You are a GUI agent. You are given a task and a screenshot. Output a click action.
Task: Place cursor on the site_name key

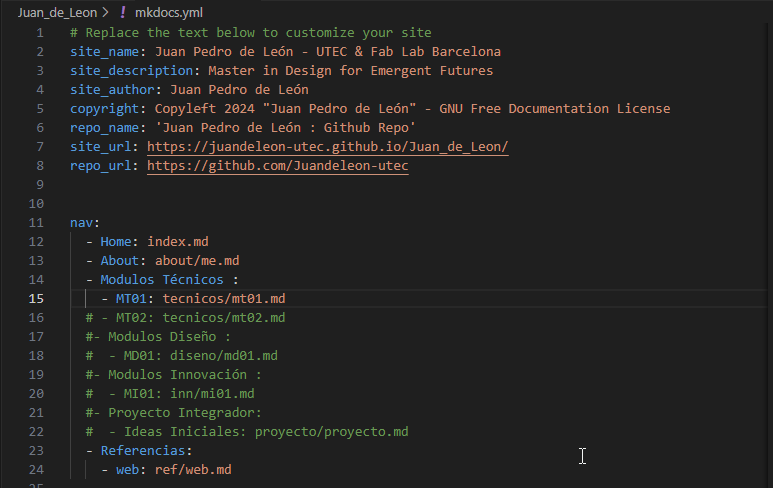tap(104, 52)
